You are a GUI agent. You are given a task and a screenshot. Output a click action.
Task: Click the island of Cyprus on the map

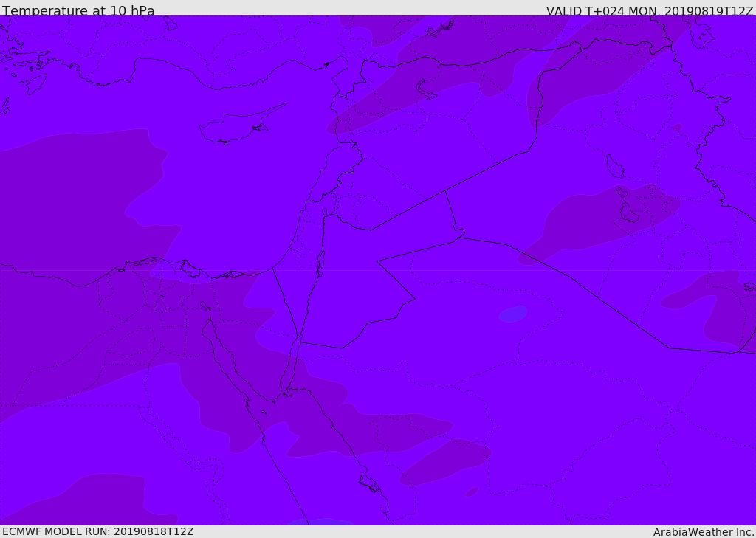[242, 124]
